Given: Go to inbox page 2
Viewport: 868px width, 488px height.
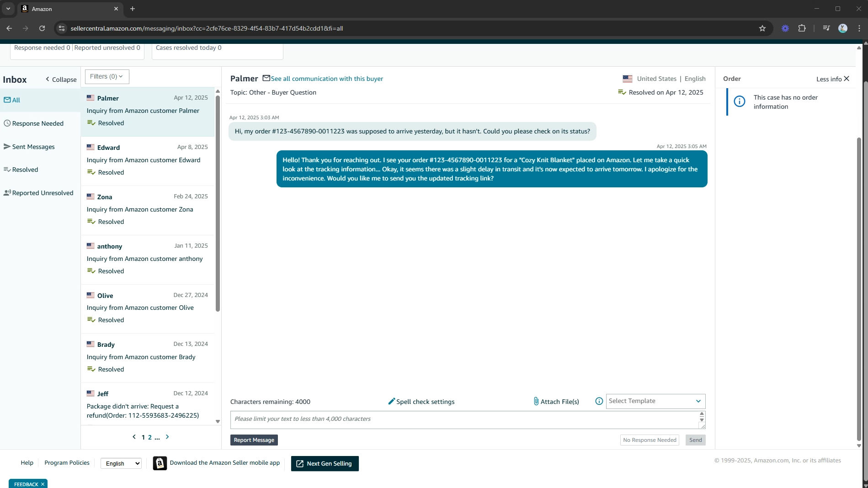Looking at the screenshot, I should click(x=149, y=437).
